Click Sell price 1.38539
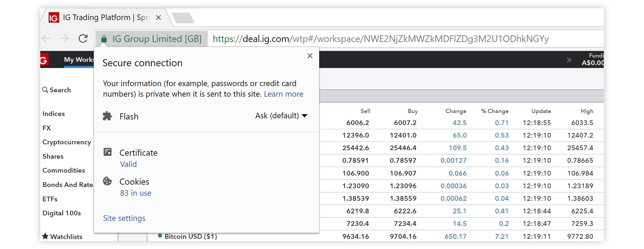This screenshot has width=644, height=249. coord(355,199)
